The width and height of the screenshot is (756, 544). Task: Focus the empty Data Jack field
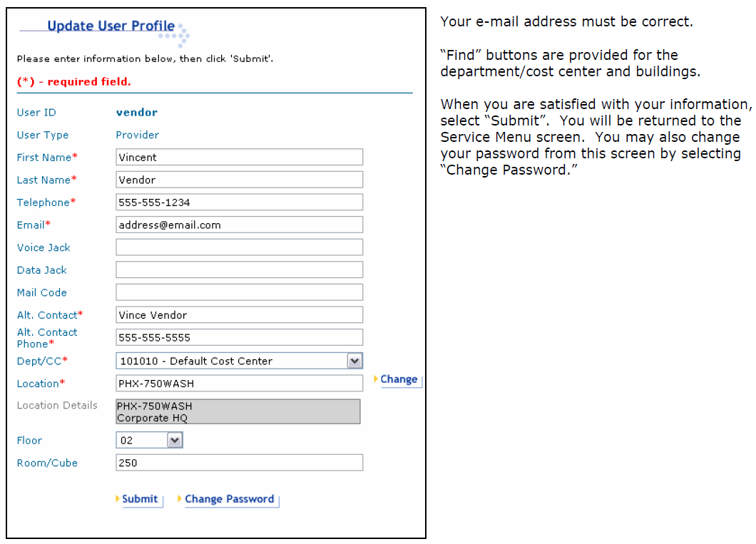(239, 270)
